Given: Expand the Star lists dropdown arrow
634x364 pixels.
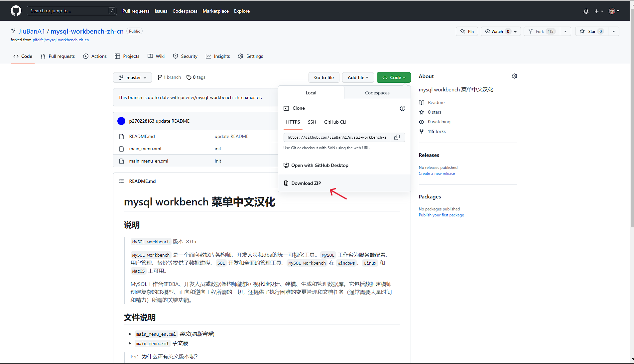Looking at the screenshot, I should click(x=614, y=31).
